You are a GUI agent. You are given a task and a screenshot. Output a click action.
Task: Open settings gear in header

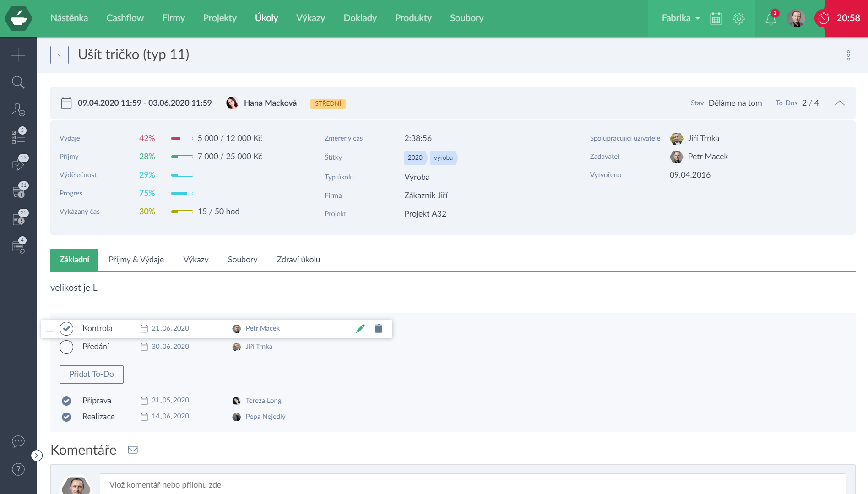(739, 19)
